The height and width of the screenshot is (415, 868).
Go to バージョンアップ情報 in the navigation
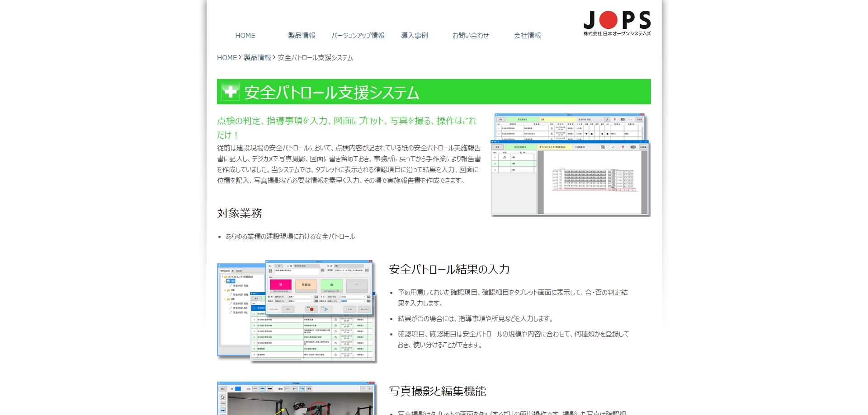pos(358,35)
